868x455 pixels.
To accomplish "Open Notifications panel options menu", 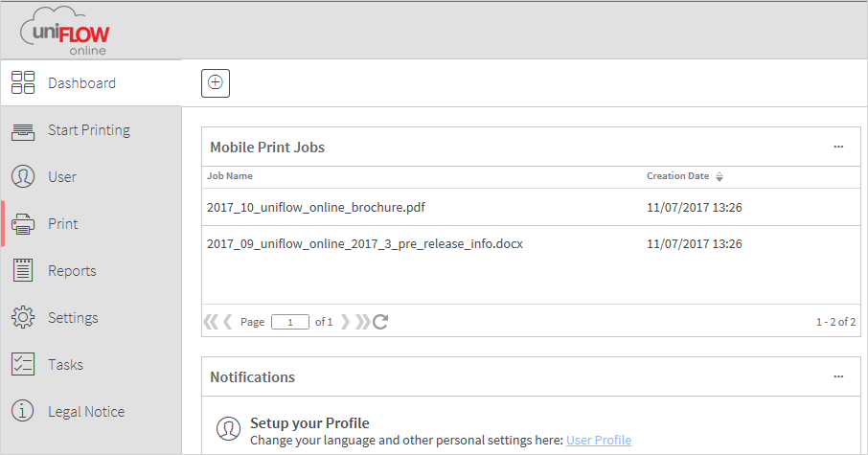I will [838, 376].
